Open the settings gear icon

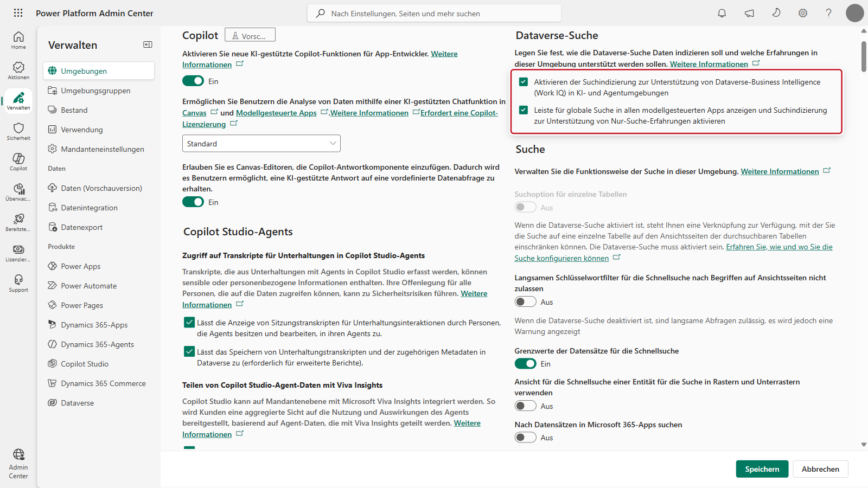pos(803,13)
